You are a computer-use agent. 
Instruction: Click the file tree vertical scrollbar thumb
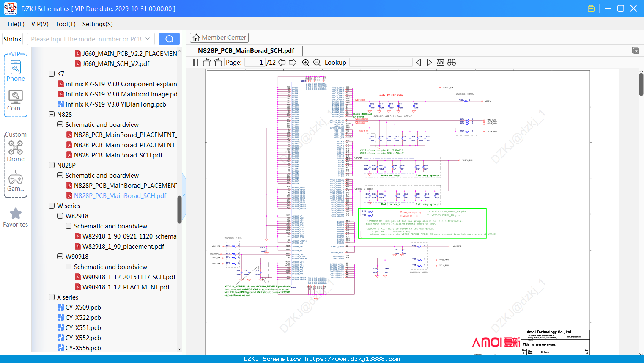[x=179, y=209]
